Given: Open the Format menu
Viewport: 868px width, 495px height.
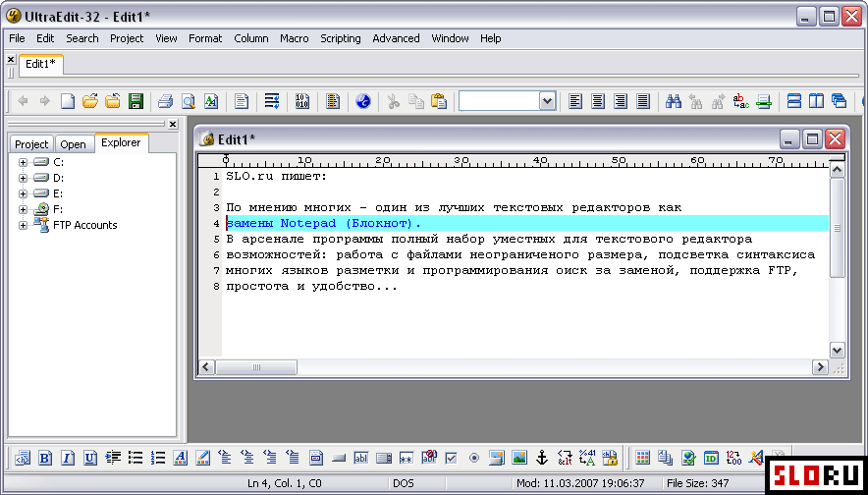Looking at the screenshot, I should point(205,38).
